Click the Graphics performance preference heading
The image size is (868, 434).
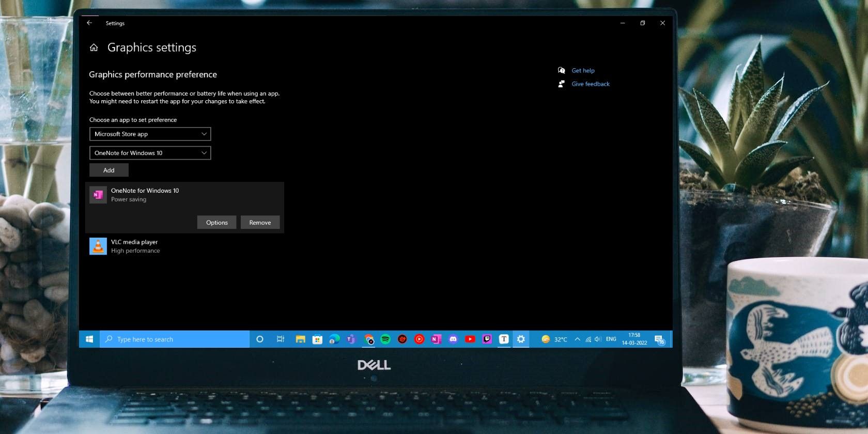153,74
